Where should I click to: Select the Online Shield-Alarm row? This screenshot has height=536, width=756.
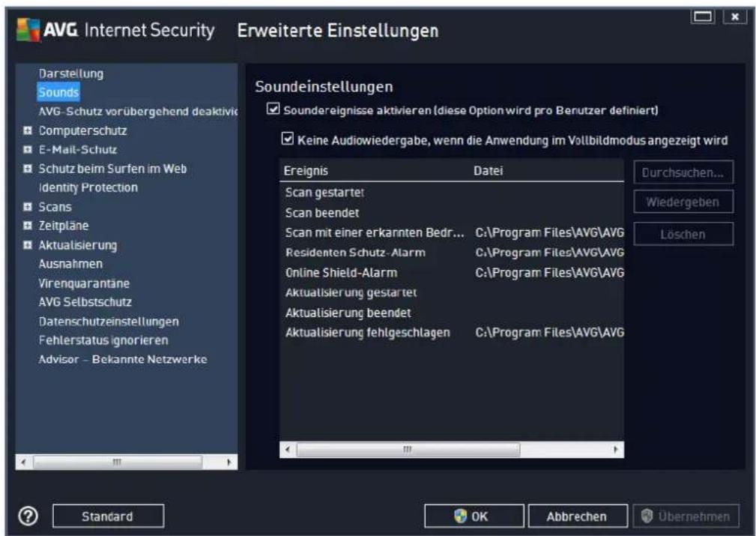tap(452, 273)
